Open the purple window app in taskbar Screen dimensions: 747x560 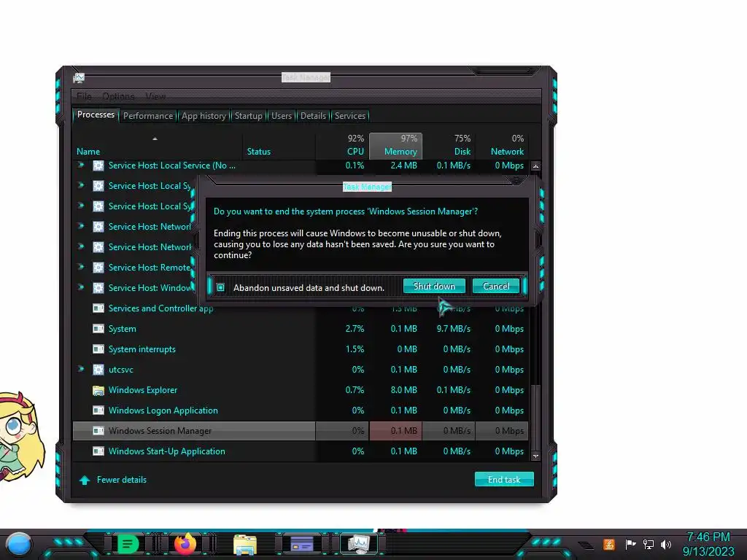(x=301, y=543)
